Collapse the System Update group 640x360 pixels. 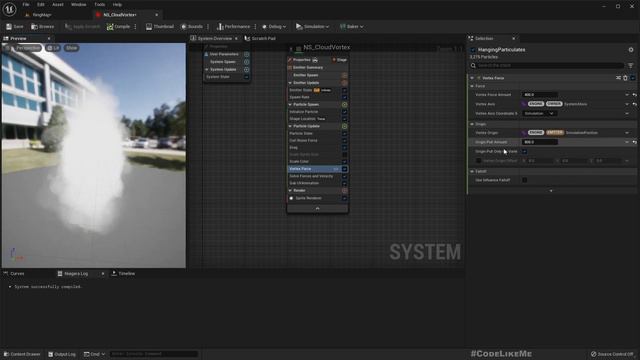tap(207, 69)
